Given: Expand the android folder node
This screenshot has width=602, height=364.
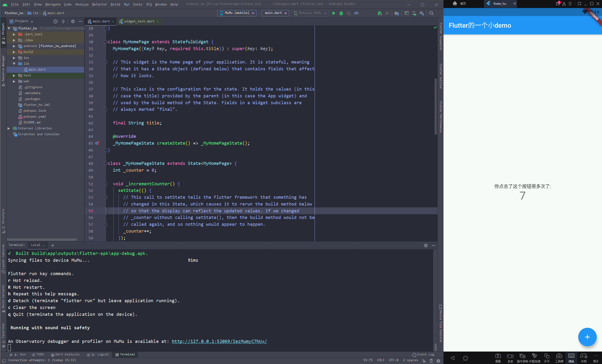Looking at the screenshot, I should click(14, 46).
